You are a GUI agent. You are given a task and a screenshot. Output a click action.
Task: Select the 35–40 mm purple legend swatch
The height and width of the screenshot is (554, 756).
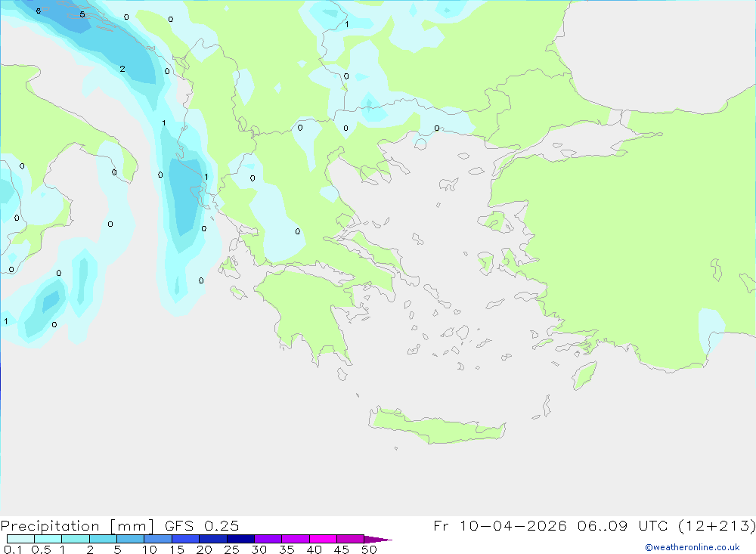coord(295,539)
